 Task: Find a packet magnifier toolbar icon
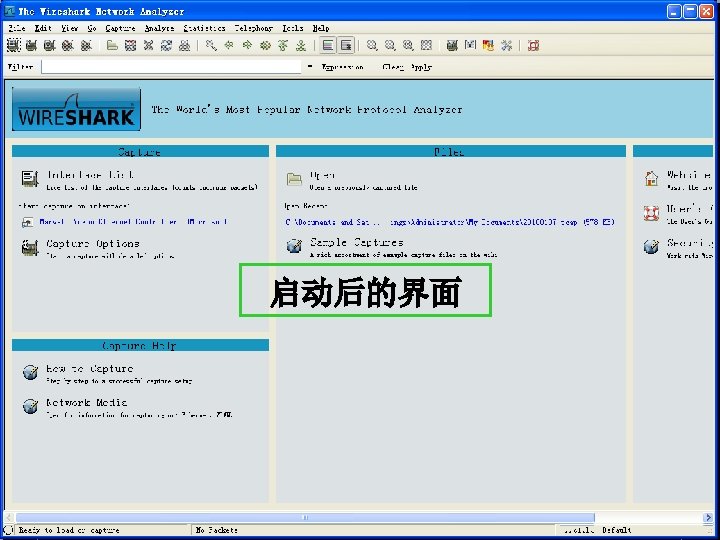click(x=211, y=45)
